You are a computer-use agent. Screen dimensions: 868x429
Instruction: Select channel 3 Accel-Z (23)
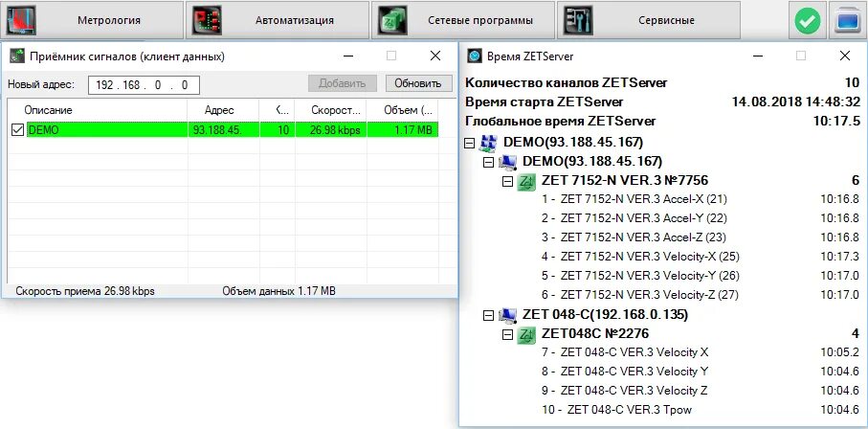[x=634, y=237]
